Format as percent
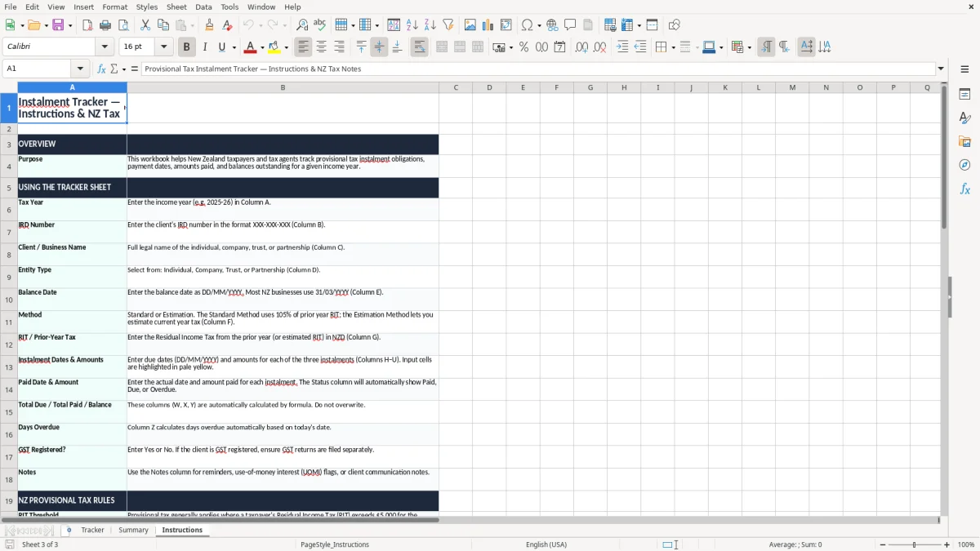Screen dimensions: 980x551 coord(523,47)
